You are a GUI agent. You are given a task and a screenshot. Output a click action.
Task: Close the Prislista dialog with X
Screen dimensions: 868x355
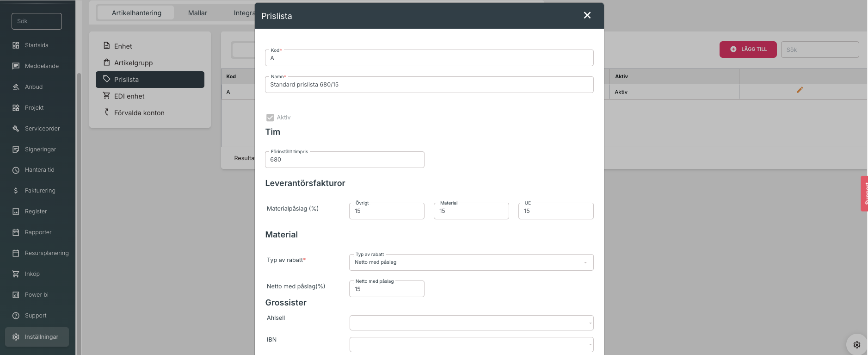(x=587, y=15)
